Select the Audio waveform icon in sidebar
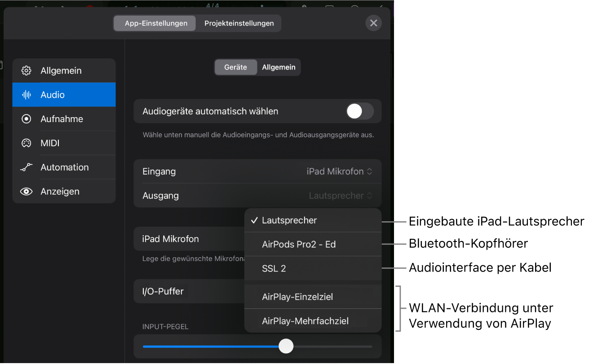The image size is (589, 364). (27, 95)
